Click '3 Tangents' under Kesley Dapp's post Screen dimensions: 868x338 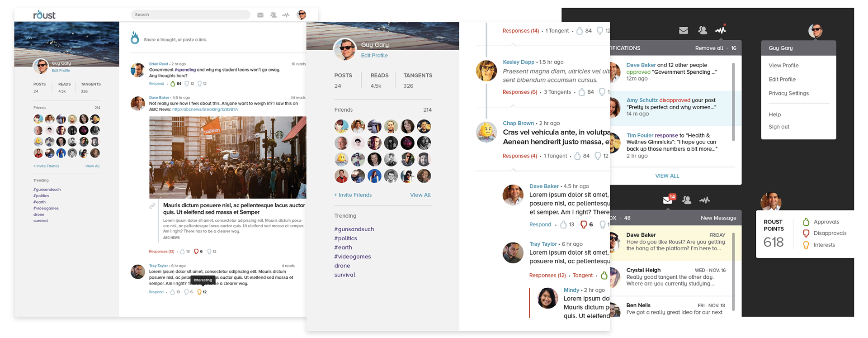pos(557,92)
